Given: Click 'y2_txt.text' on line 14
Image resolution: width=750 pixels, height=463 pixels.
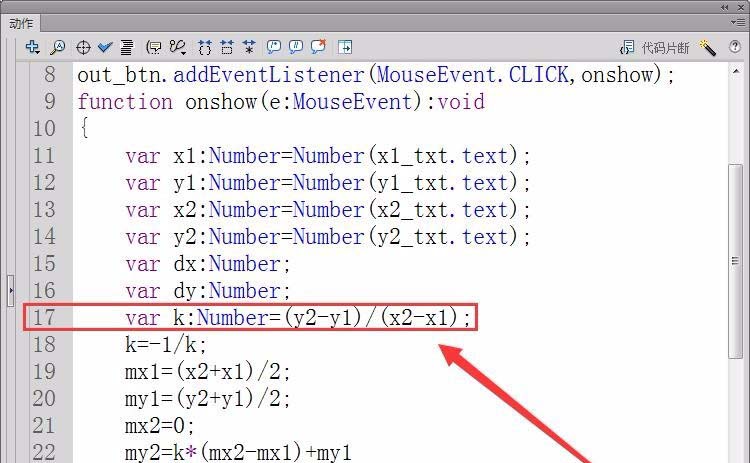Looking at the screenshot, I should pos(442,237).
